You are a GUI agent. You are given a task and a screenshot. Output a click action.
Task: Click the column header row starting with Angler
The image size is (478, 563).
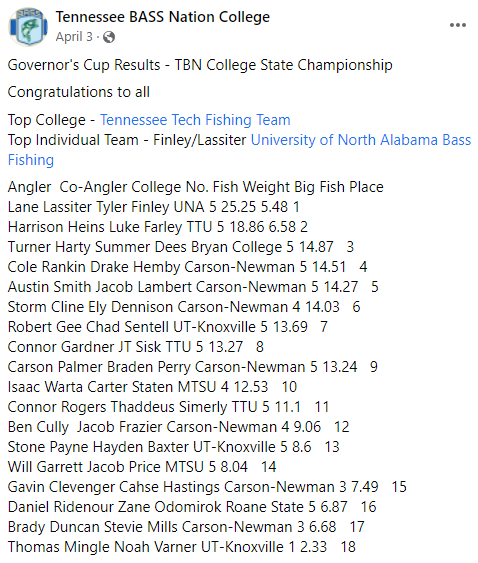tap(196, 187)
